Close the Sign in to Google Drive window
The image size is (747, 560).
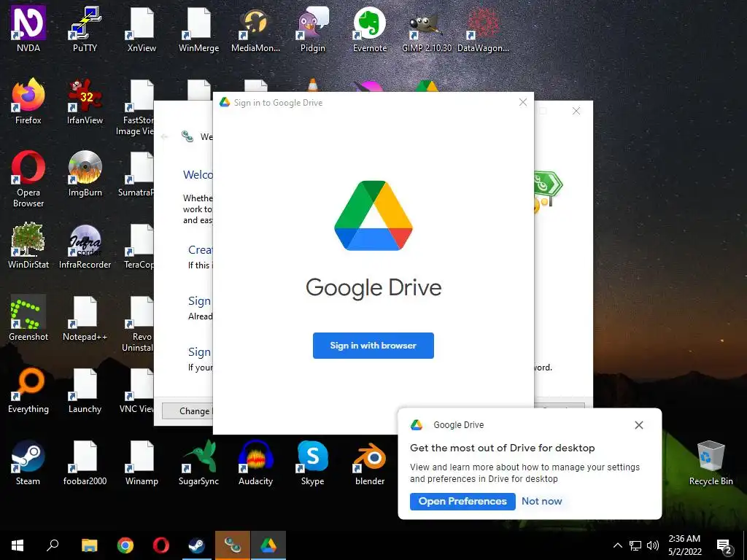click(522, 102)
